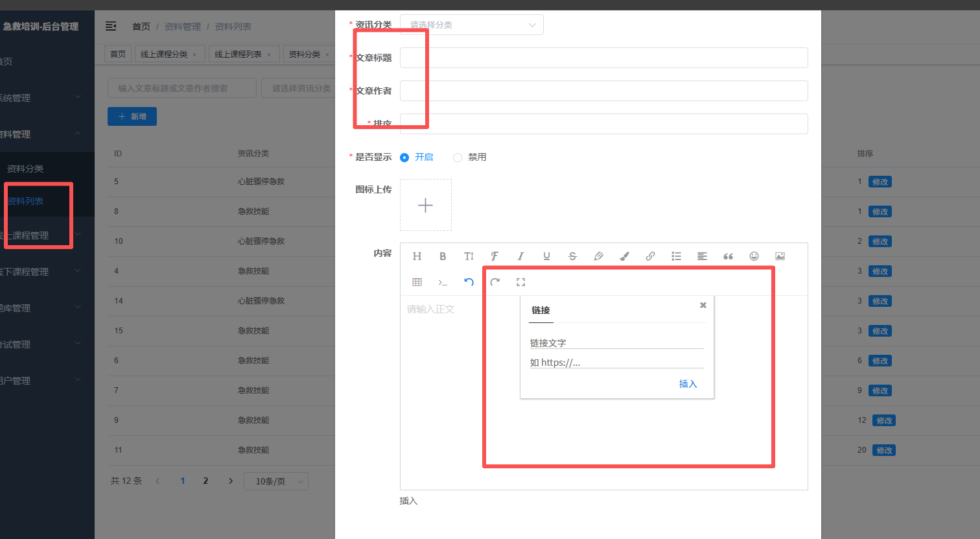Select the 开启 radio button
The height and width of the screenshot is (539, 980).
pyautogui.click(x=404, y=158)
